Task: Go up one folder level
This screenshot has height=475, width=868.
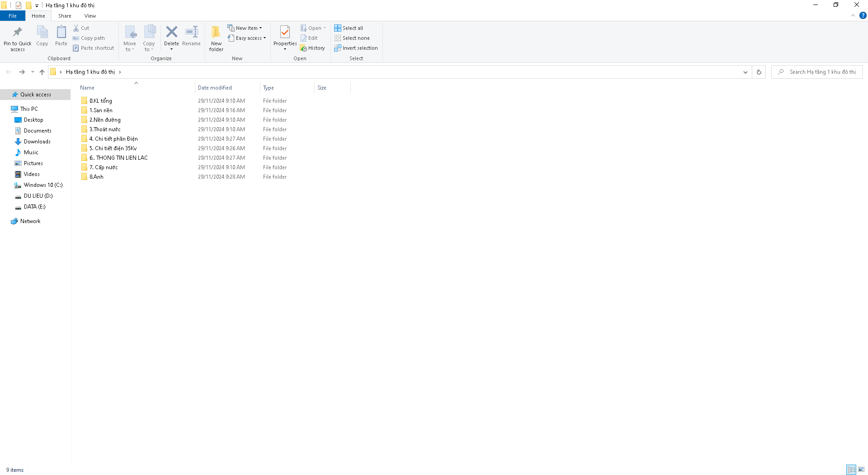Action: [x=42, y=72]
